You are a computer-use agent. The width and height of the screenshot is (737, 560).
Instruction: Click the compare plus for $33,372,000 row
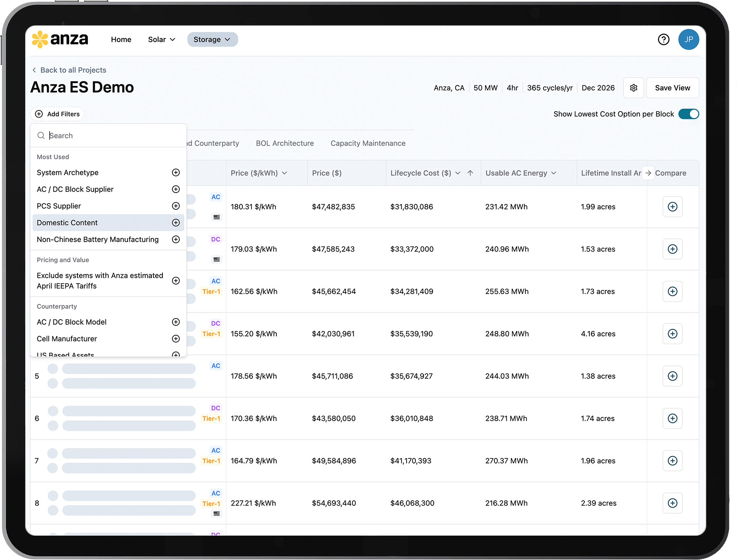pos(673,249)
